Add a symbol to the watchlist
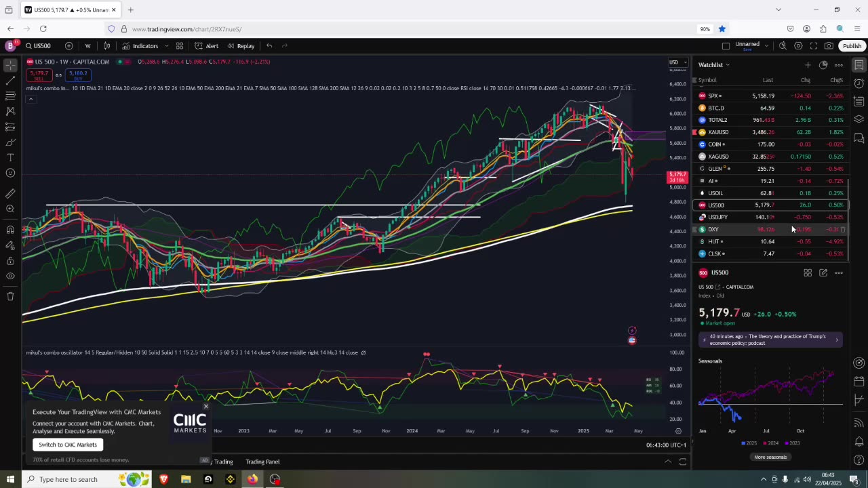Viewport: 868px width, 488px height. point(808,65)
